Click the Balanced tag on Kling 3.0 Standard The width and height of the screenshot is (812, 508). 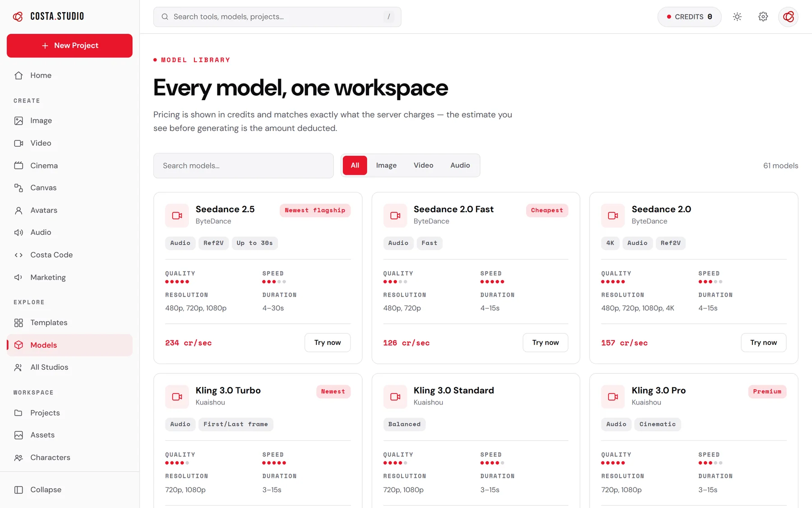tap(404, 424)
